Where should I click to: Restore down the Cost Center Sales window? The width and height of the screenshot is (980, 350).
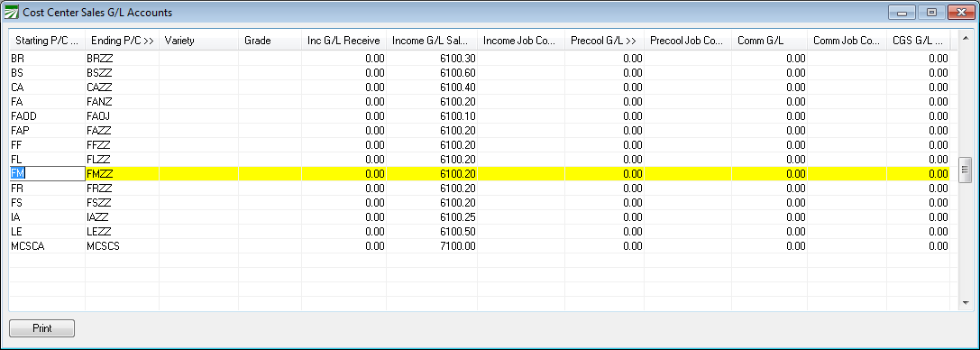931,12
